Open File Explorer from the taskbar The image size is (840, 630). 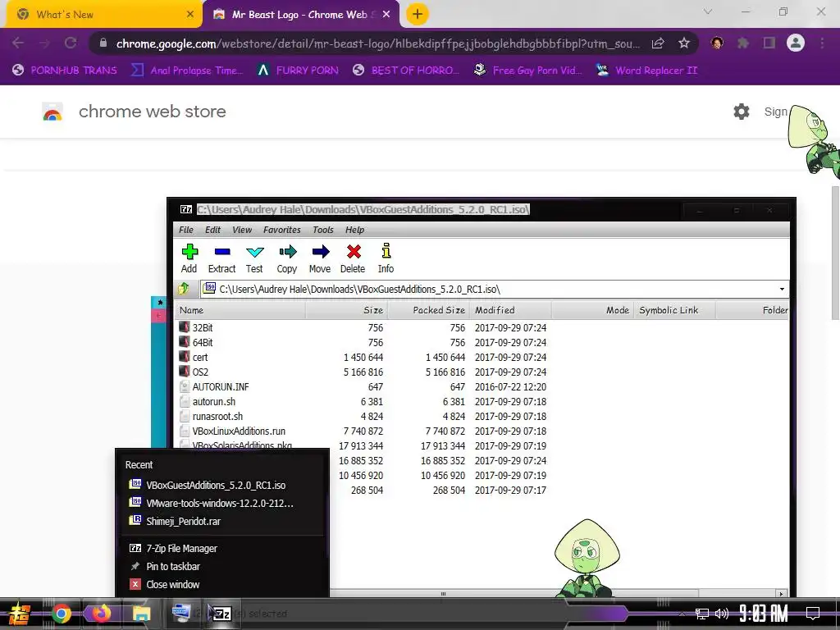(x=141, y=614)
